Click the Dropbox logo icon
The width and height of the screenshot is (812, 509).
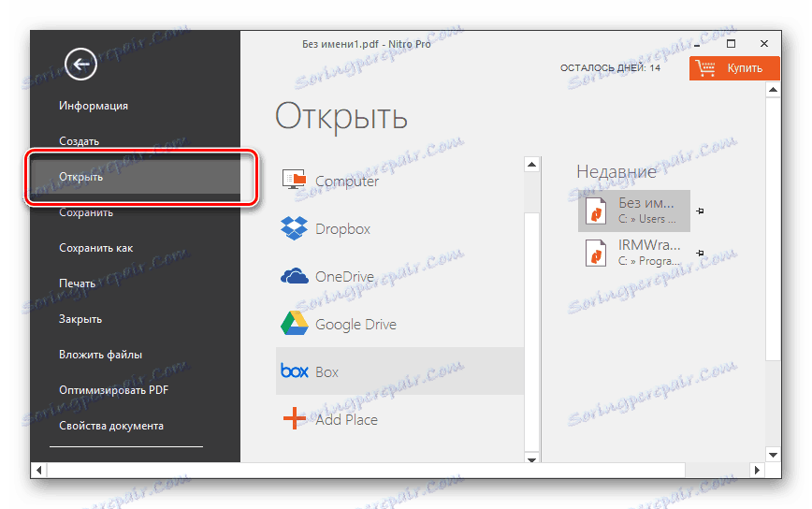click(x=294, y=228)
